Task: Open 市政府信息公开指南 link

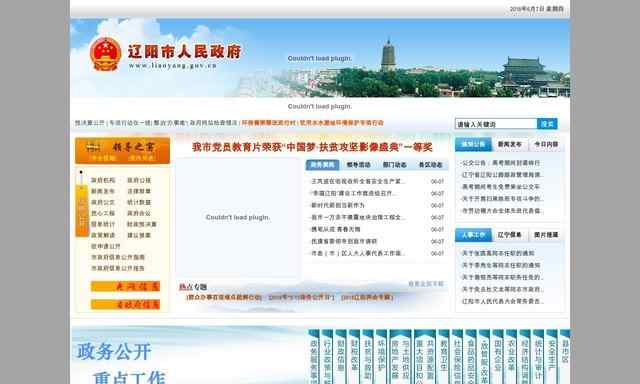Action: [118, 257]
